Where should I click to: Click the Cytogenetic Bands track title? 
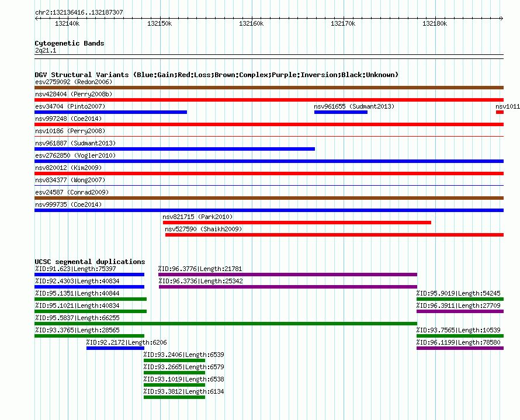click(x=70, y=43)
